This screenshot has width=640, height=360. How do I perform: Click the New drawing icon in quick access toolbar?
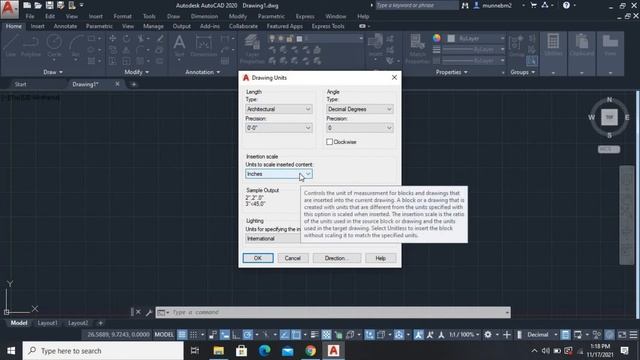27,5
